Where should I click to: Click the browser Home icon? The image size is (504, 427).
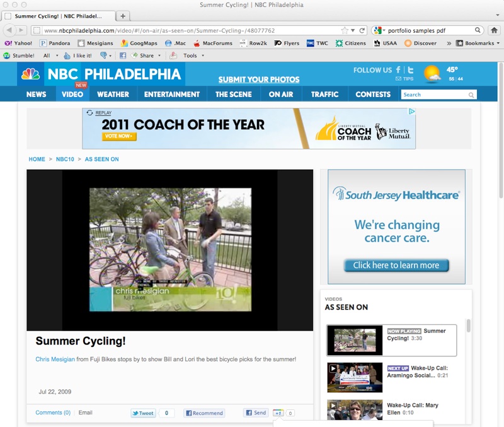[495, 30]
